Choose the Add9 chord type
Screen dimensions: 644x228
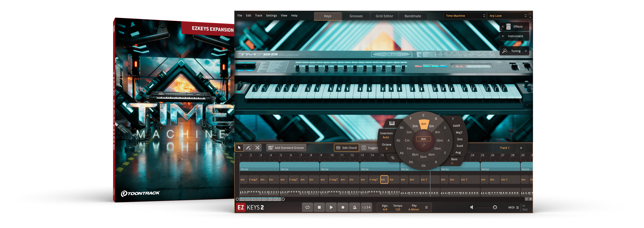pyautogui.click(x=456, y=126)
